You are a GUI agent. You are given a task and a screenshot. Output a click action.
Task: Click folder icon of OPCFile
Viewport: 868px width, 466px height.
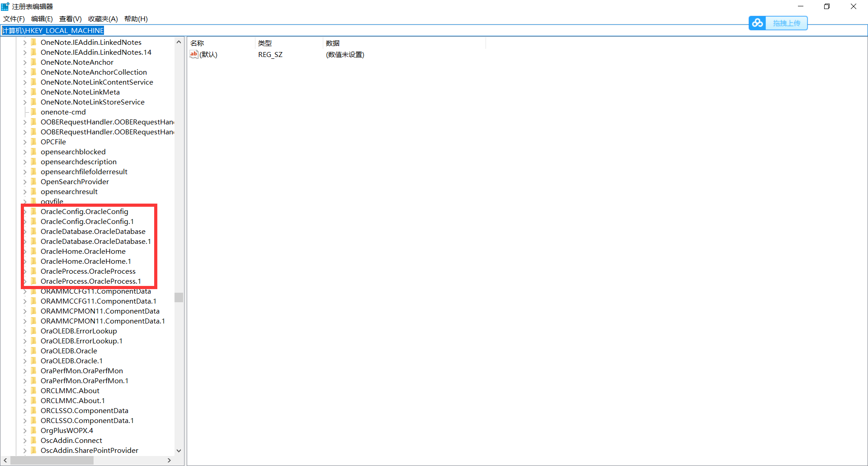(x=33, y=142)
